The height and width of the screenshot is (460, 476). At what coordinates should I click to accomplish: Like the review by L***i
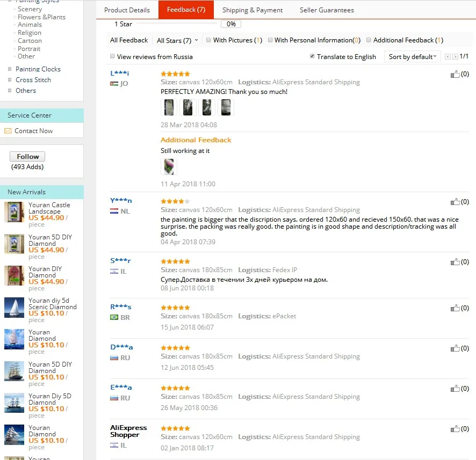point(455,74)
